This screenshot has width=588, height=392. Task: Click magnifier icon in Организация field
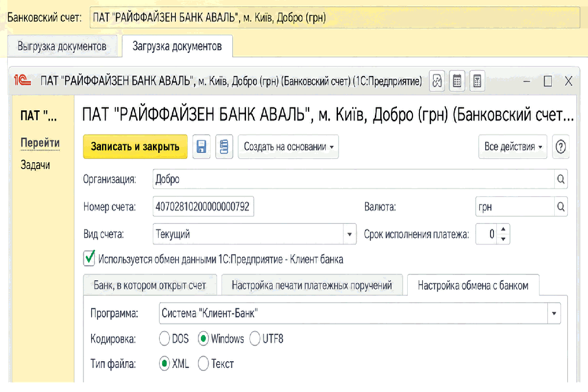561,179
